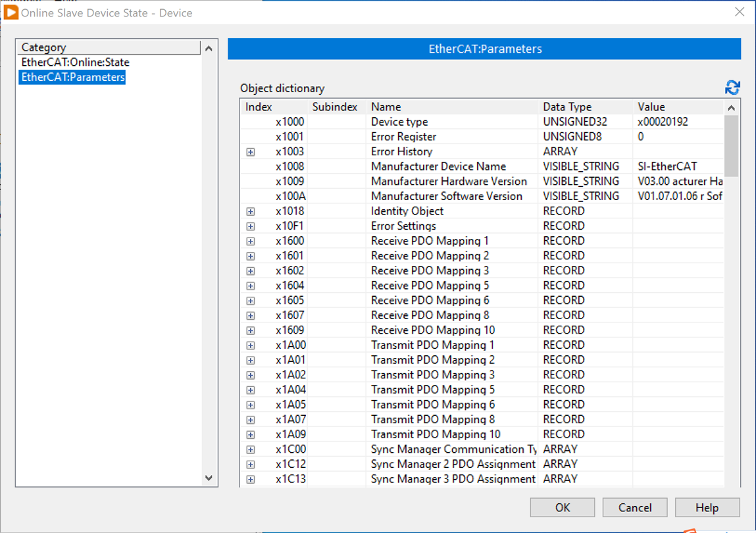
Task: Expand x10F1 Error Settings row
Action: (x=251, y=226)
